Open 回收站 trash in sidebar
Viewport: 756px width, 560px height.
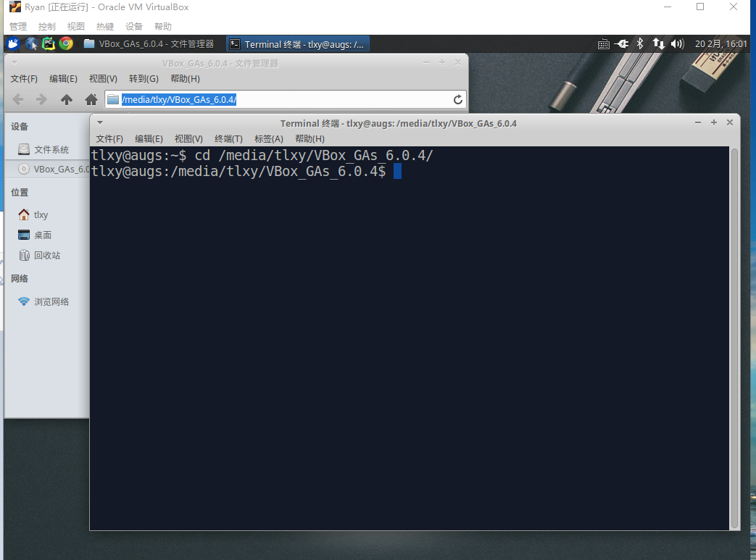coord(47,256)
